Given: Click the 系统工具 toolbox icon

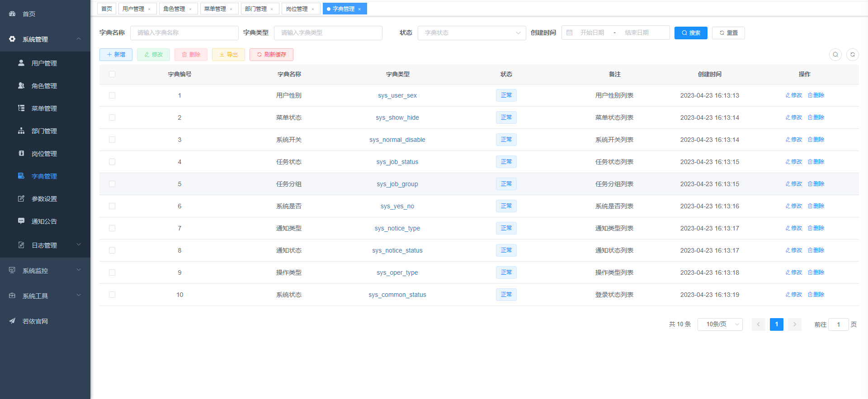Looking at the screenshot, I should click(12, 296).
